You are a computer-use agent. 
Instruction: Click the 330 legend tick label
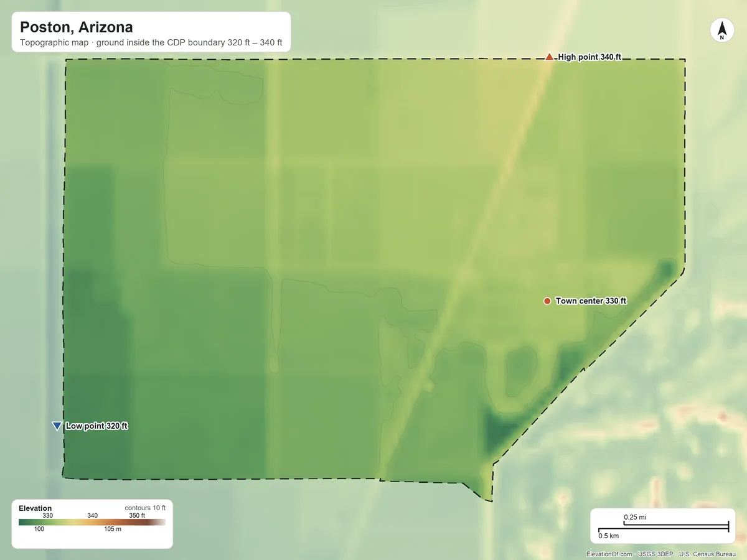(47, 515)
